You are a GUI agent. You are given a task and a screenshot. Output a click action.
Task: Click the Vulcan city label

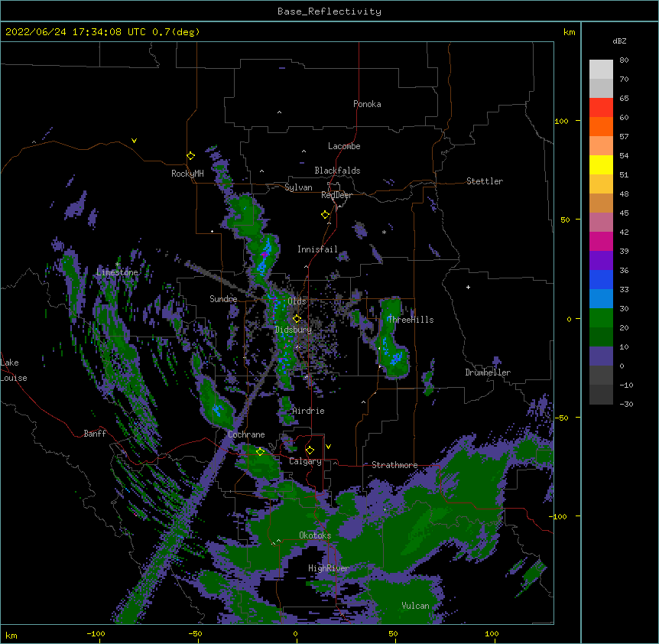[x=415, y=606]
